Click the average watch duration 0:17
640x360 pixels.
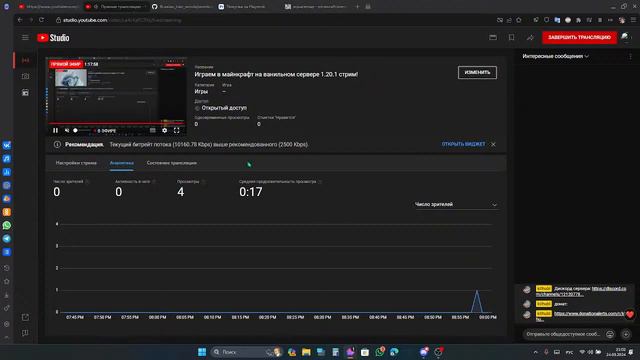tap(251, 192)
